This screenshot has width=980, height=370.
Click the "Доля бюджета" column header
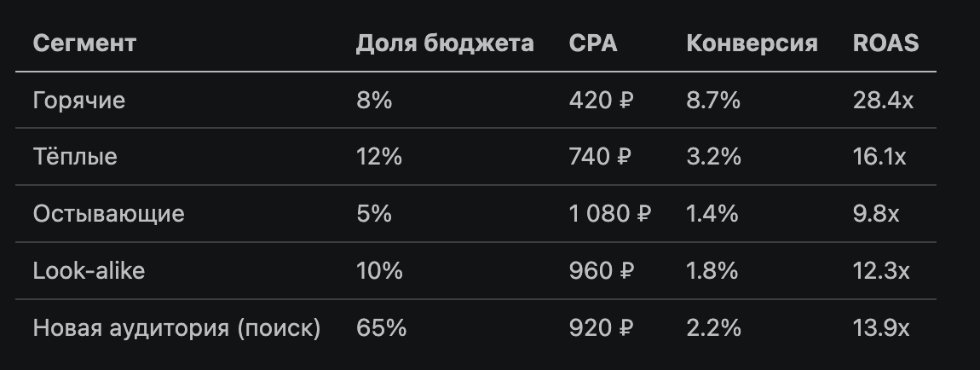click(x=445, y=43)
